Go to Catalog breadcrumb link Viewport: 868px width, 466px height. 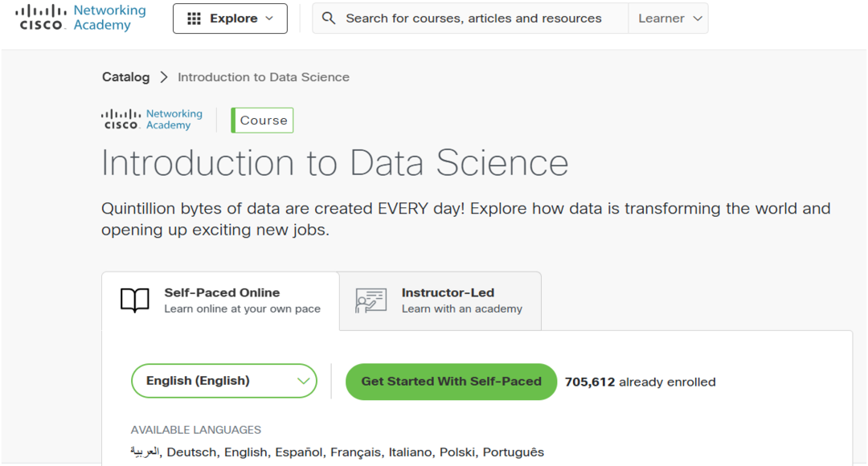point(125,77)
